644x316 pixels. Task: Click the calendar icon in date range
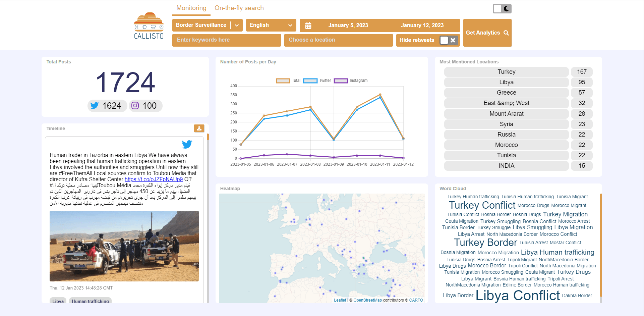pos(308,25)
